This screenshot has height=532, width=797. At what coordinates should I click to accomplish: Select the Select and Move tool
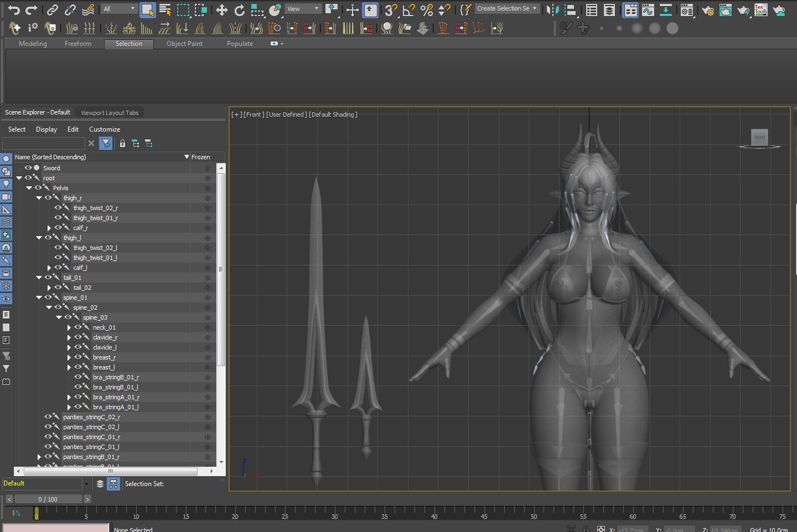(x=222, y=9)
